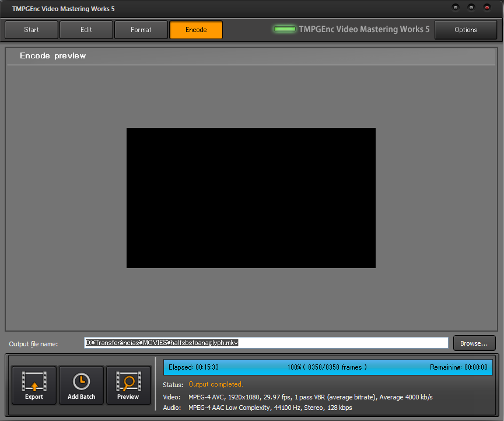Click the Preview magnifier film icon
The width and height of the screenshot is (504, 421).
(128, 385)
